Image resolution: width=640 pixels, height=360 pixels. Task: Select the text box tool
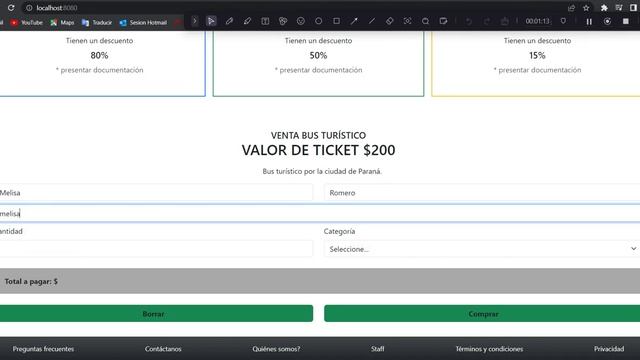point(265,21)
